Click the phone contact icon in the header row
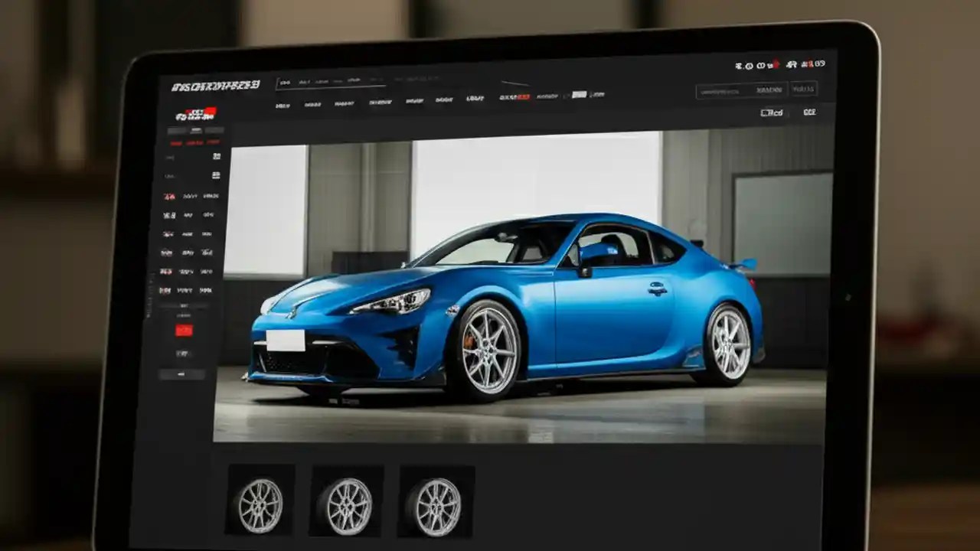The width and height of the screenshot is (980, 551). coord(737,65)
